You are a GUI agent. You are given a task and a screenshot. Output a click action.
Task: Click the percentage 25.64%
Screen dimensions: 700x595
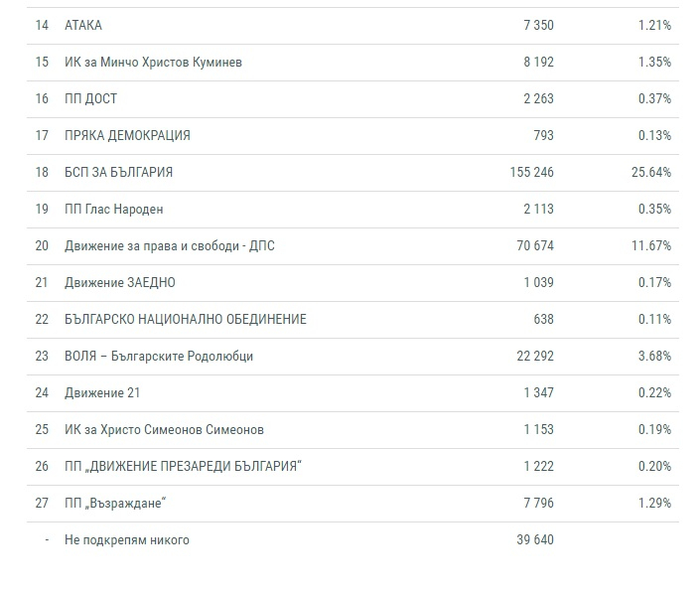click(651, 173)
